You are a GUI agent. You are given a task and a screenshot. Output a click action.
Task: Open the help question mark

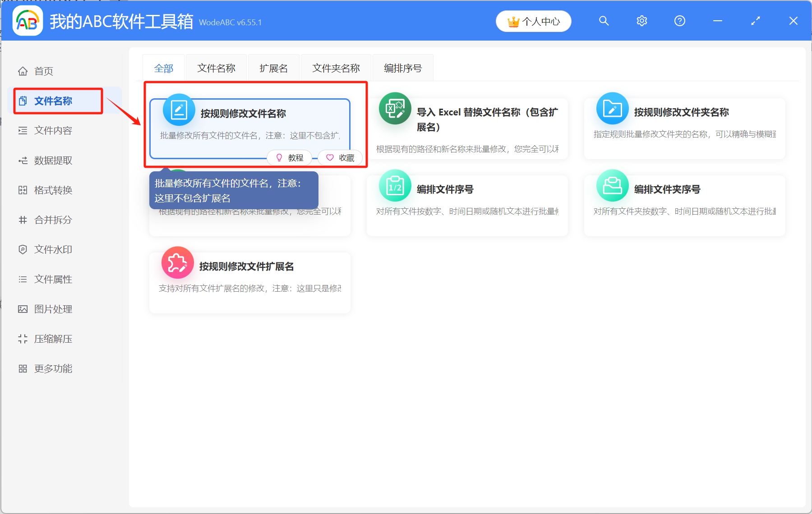679,21
